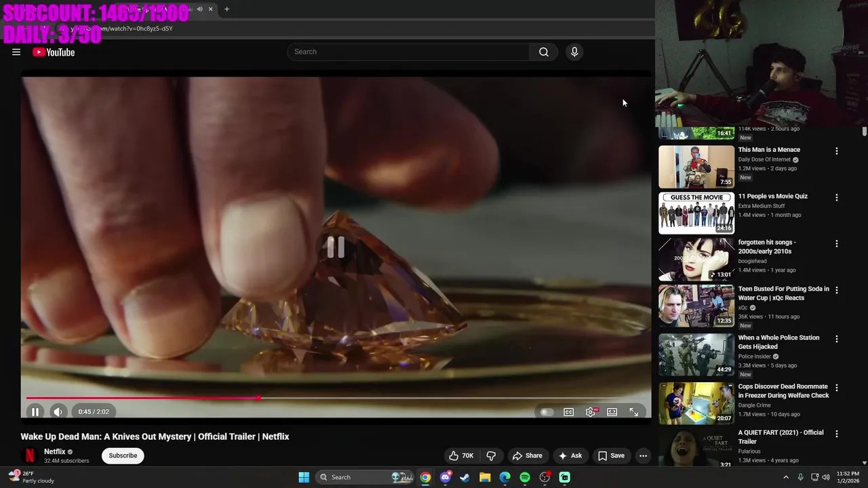Open options for the xQc Reacts video
The image size is (868, 488).
(x=836, y=290)
